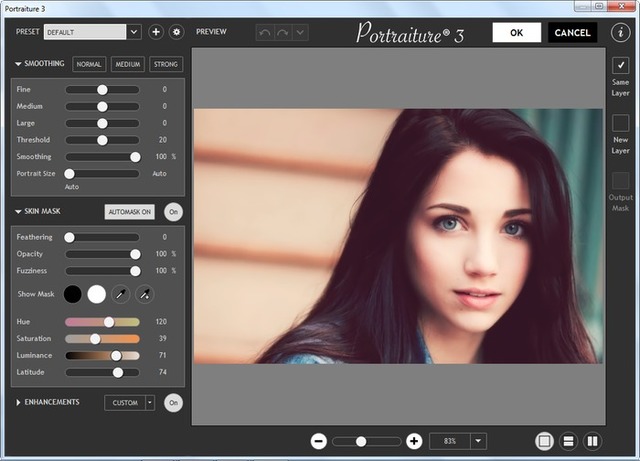Click the add preset plus icon
Screen dimensions: 640x461
click(156, 32)
